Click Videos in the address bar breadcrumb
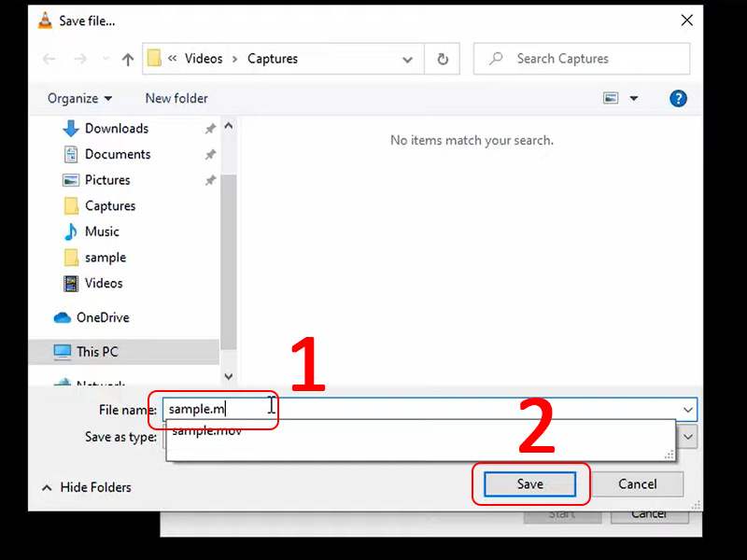 pyautogui.click(x=204, y=58)
